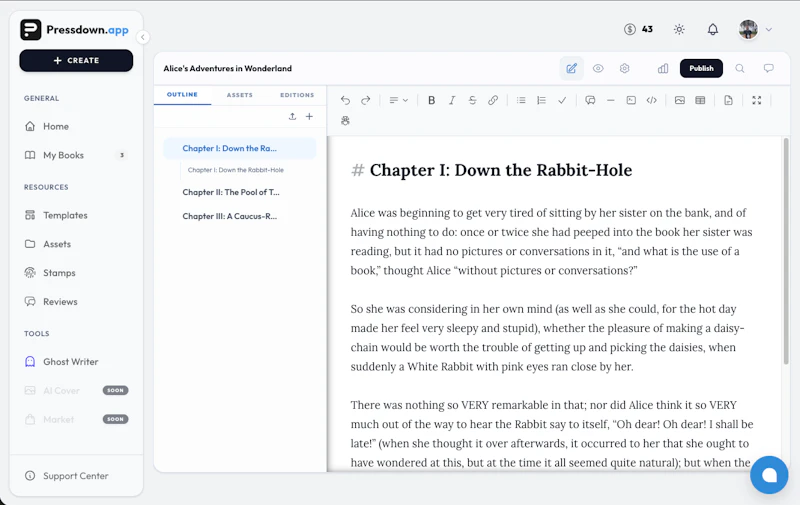
Task: Click the upload icon in the outline panel
Action: click(x=292, y=116)
